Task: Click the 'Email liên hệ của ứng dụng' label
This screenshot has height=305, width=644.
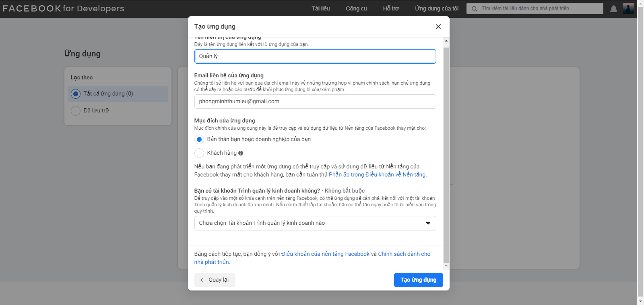Action: click(229, 75)
